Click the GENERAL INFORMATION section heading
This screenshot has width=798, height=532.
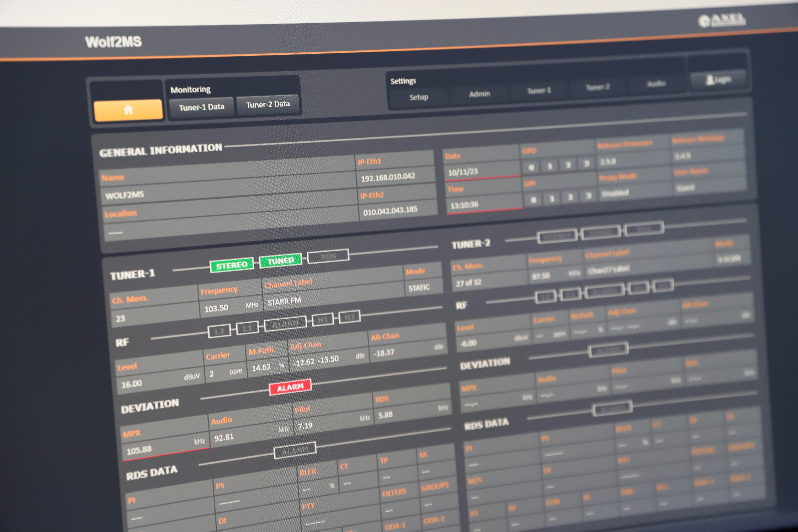[161, 150]
